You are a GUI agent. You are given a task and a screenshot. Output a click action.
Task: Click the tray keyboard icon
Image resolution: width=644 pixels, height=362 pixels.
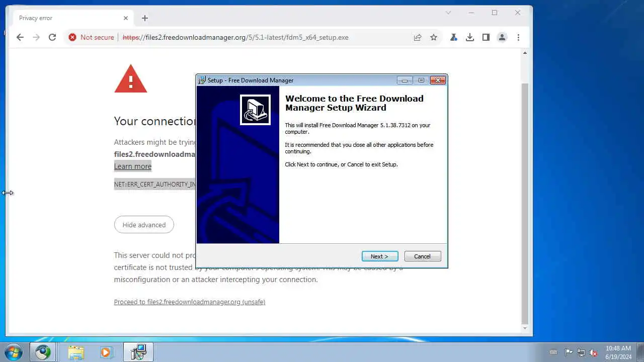click(x=553, y=352)
